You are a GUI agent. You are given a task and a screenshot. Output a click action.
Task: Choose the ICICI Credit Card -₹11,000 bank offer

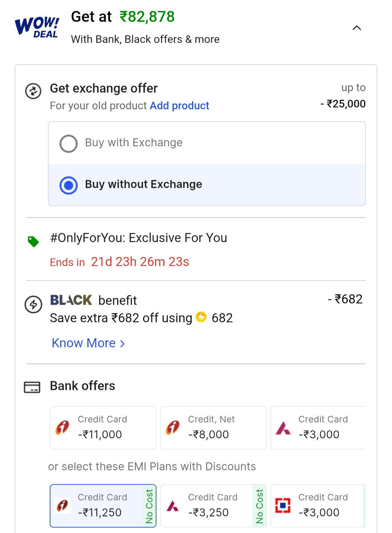pos(103,427)
